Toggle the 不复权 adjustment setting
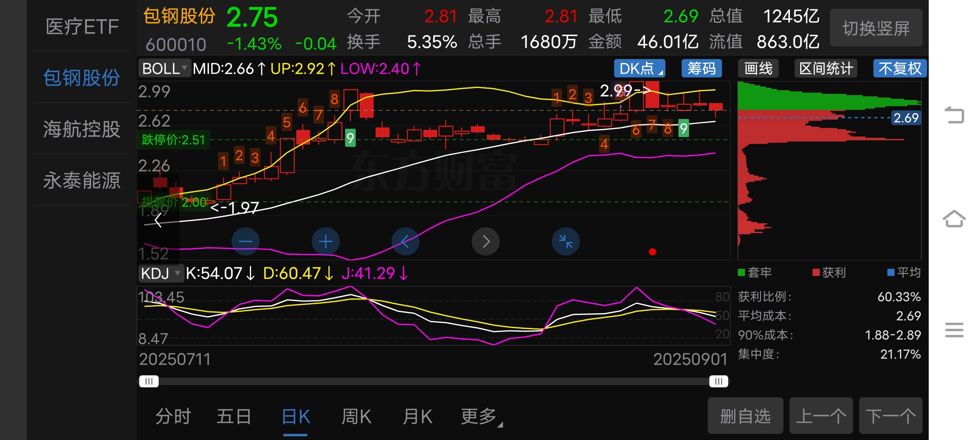Screen dimensions: 980x440 tap(900, 68)
